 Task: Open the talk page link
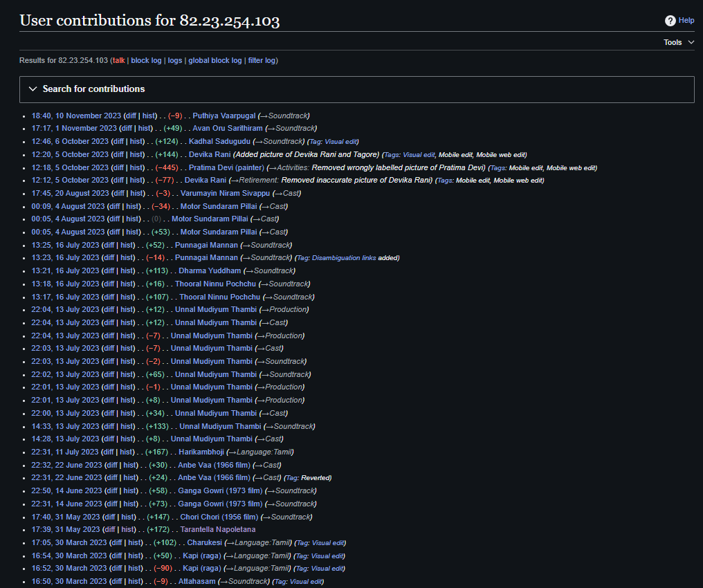(x=119, y=60)
